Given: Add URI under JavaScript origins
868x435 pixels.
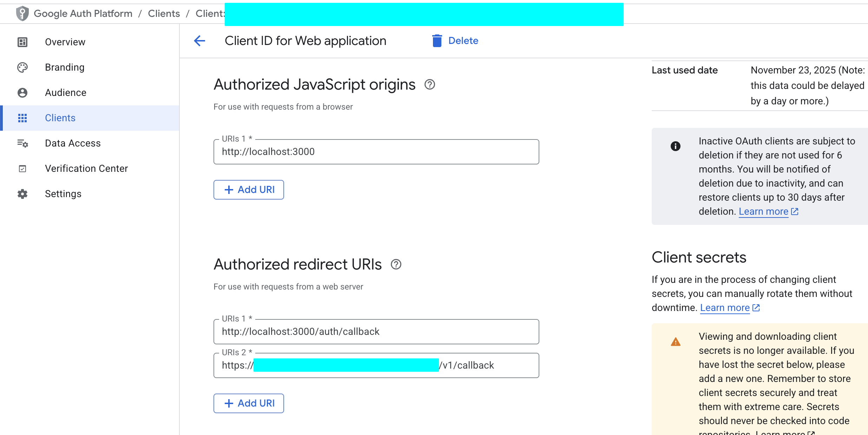Looking at the screenshot, I should click(249, 190).
